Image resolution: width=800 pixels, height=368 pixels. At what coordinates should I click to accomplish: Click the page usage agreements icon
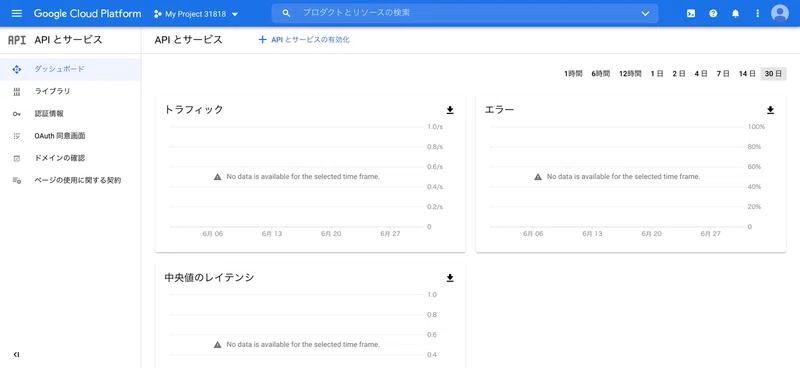click(16, 181)
